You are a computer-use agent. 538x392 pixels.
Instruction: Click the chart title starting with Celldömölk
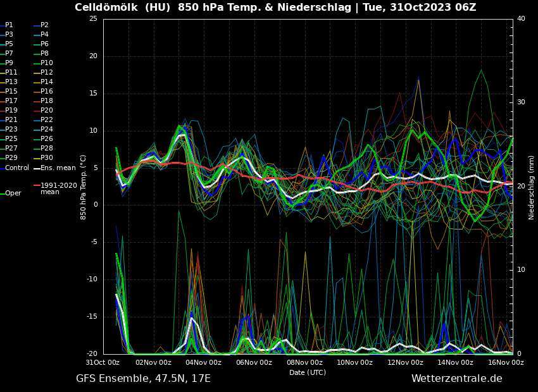tap(275, 8)
